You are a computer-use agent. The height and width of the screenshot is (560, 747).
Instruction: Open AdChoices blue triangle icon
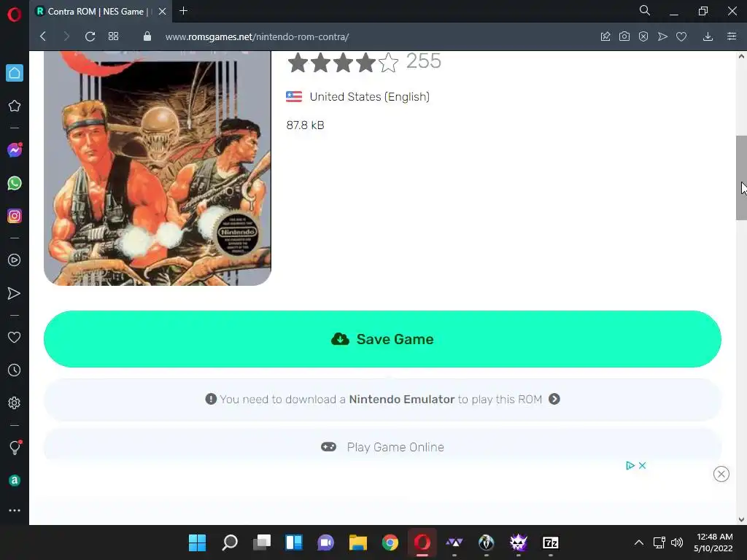630,466
